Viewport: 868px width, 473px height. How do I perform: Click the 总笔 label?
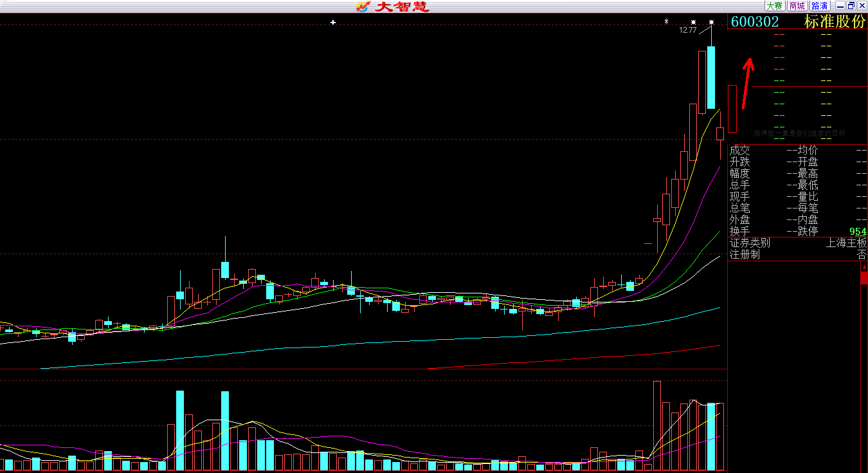(x=740, y=208)
